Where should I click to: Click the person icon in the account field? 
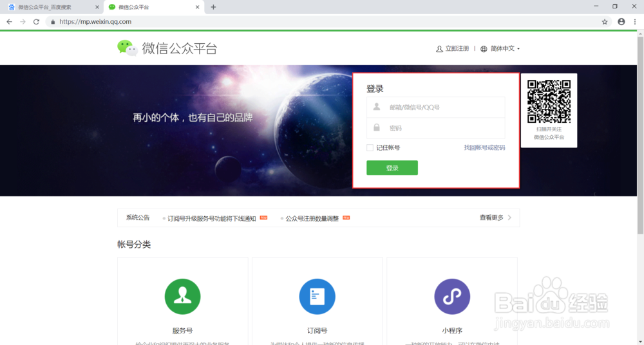(377, 107)
